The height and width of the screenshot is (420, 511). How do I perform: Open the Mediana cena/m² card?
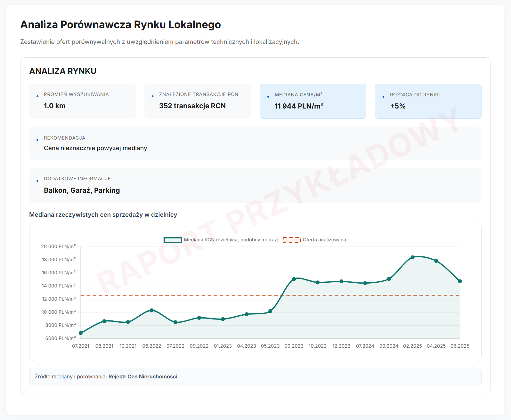313,101
